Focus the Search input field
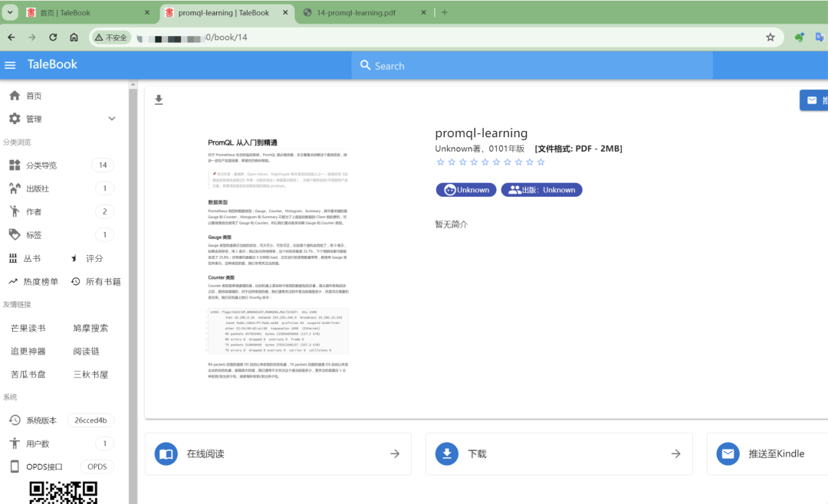828x504 pixels. [x=532, y=65]
